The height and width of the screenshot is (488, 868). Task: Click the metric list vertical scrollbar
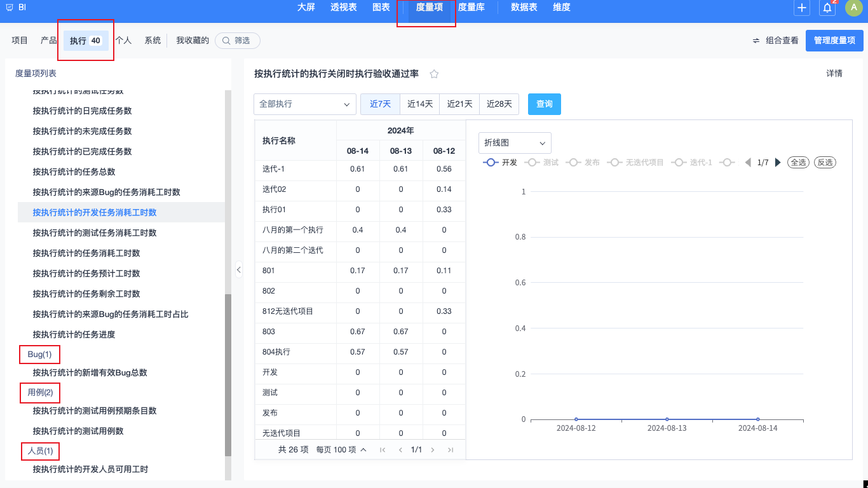pos(228,376)
